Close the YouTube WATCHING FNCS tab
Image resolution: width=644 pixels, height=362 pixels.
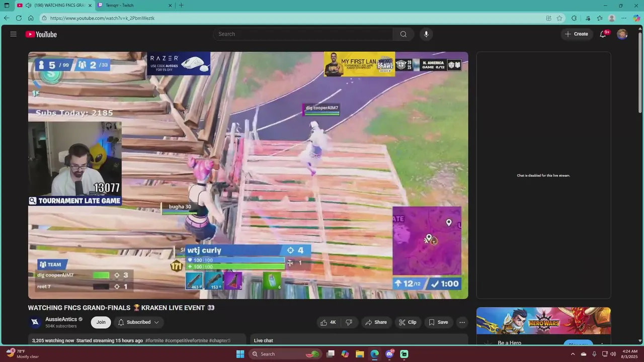pos(90,6)
